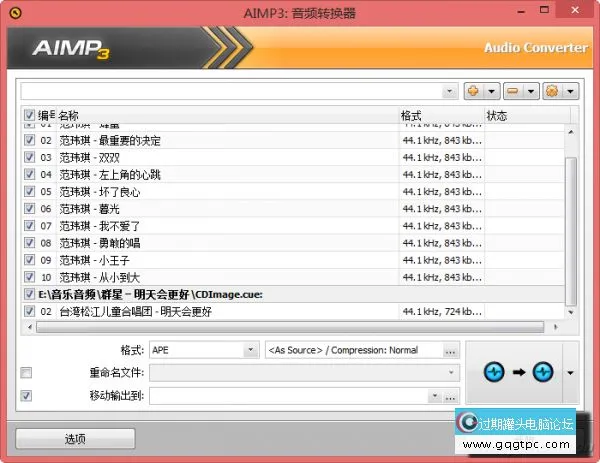Click the add files plus icon

pos(474,91)
